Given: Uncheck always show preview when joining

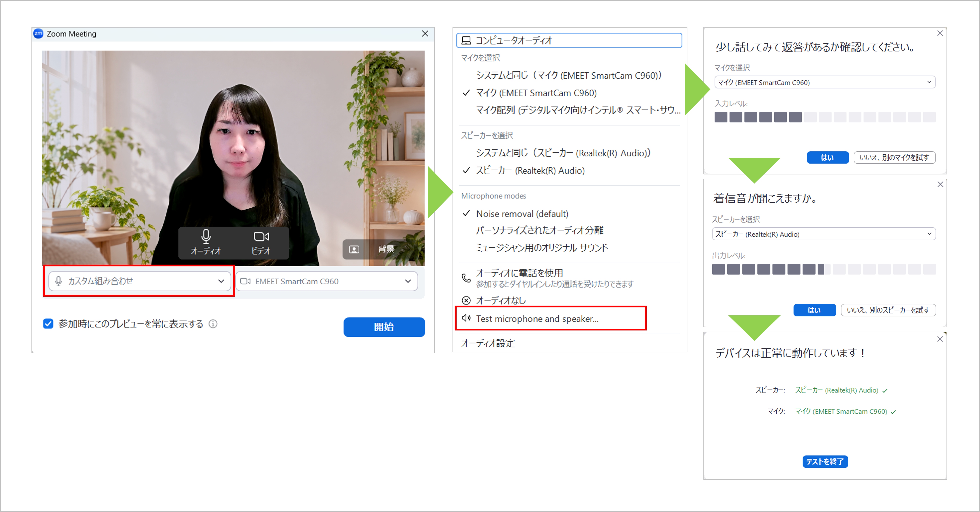Looking at the screenshot, I should coord(48,324).
